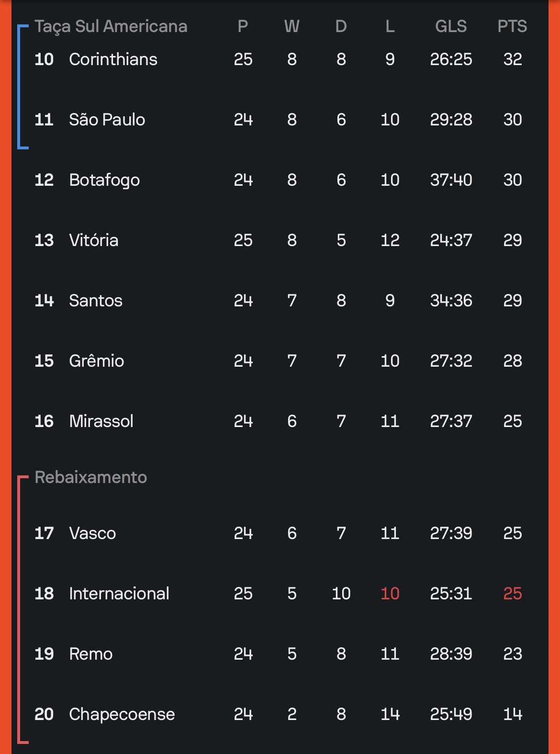Click the P played column header
This screenshot has height=754, width=560.
pyautogui.click(x=243, y=26)
